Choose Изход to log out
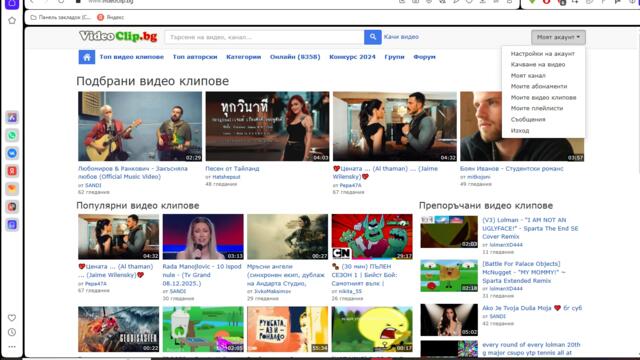Viewport: 640px width, 360px height. click(520, 131)
